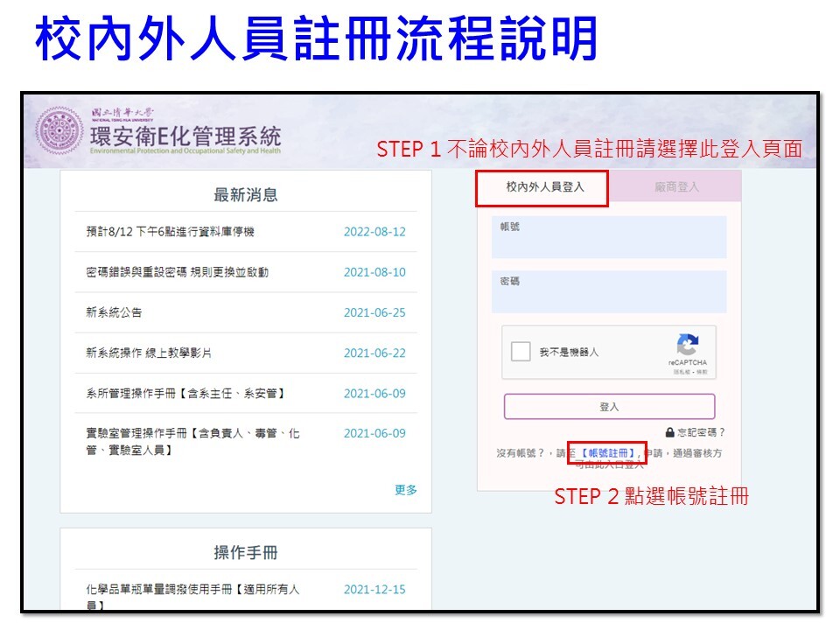Open 密碼錯誤與重設密碼 規則更換並啟動 news
This screenshot has width=840, height=630.
coord(171,272)
